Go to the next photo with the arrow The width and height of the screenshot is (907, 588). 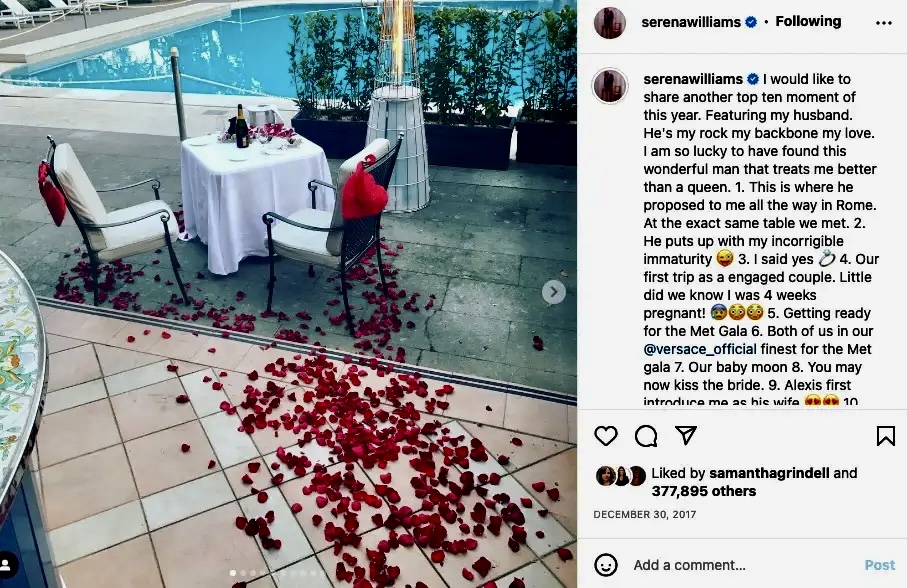tap(554, 292)
